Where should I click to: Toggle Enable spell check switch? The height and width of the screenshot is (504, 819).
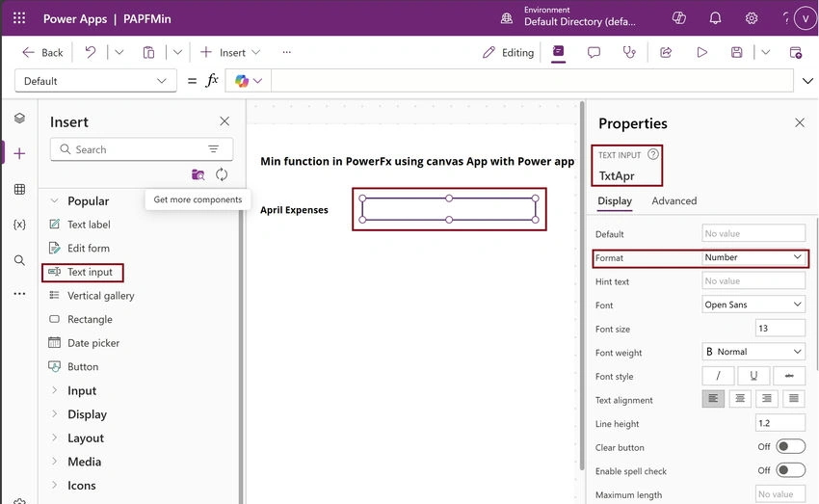[790, 470]
